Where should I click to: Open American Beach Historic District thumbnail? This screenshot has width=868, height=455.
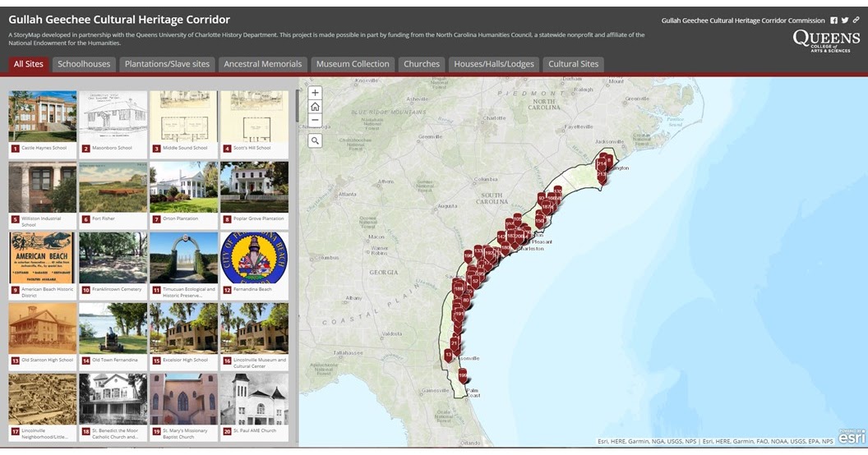tap(43, 265)
